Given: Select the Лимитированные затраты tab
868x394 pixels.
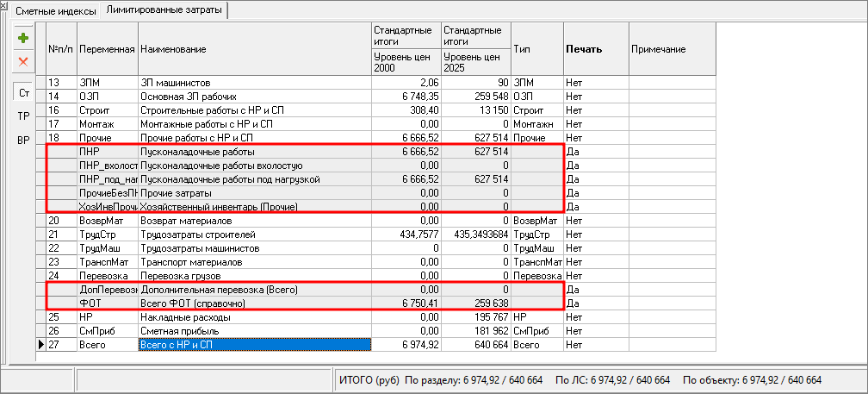Looking at the screenshot, I should click(163, 11).
